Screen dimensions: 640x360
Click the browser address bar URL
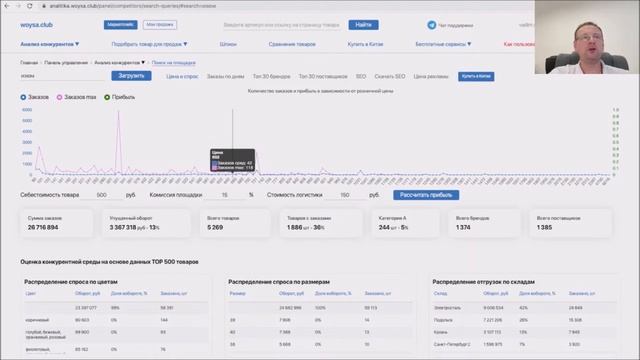click(133, 6)
